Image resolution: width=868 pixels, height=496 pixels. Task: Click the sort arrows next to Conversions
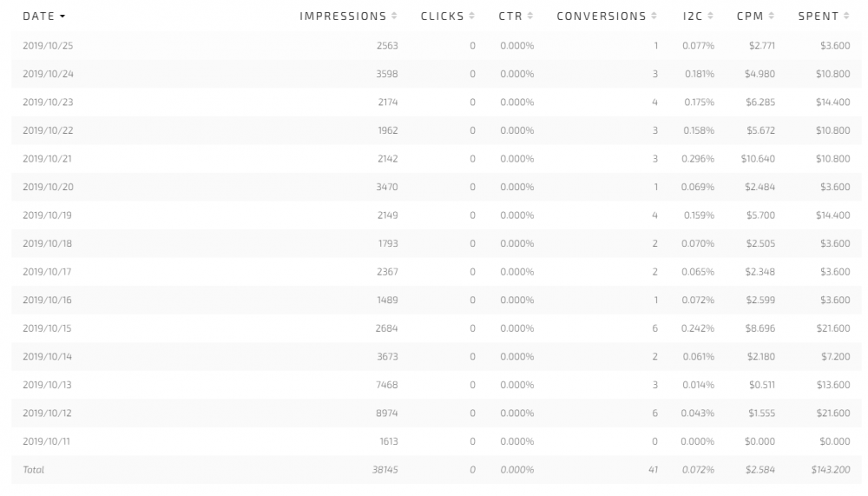[x=654, y=17]
